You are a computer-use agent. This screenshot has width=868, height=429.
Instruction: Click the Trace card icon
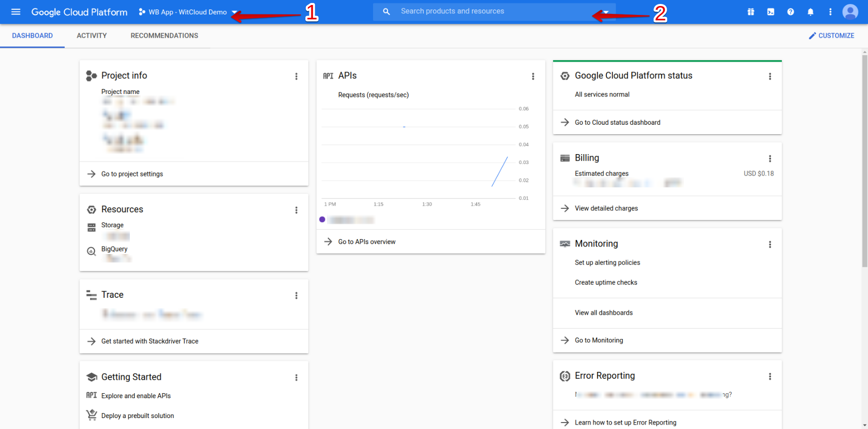[x=92, y=295]
